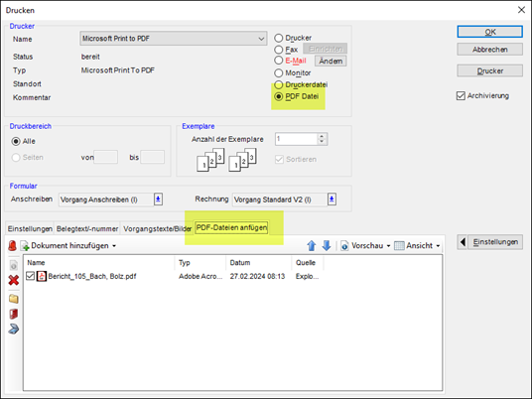The image size is (532, 399).
Task: Open the Vorschau dropdown menu
Action: (388, 245)
